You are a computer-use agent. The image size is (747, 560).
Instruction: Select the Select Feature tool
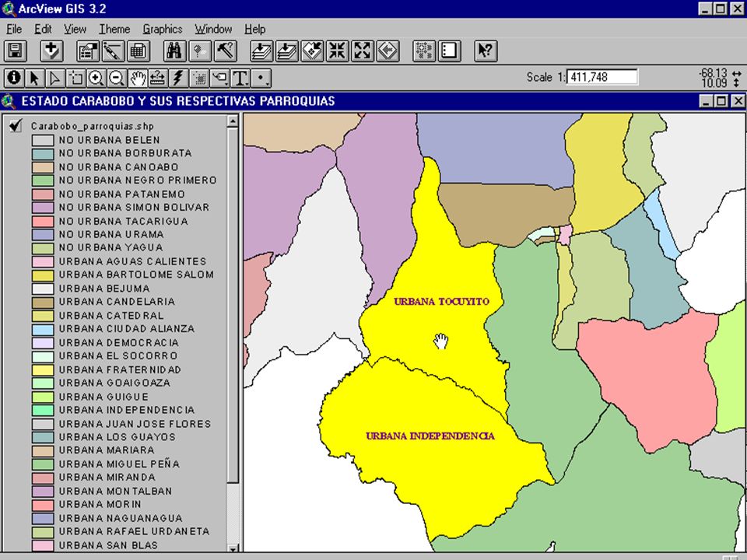(x=75, y=78)
